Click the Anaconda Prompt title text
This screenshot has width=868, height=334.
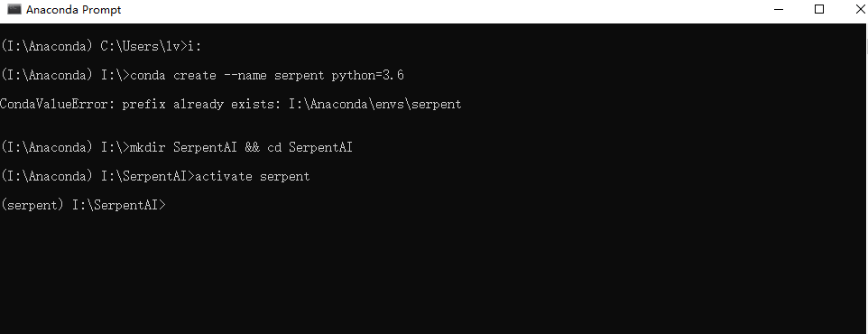point(74,10)
